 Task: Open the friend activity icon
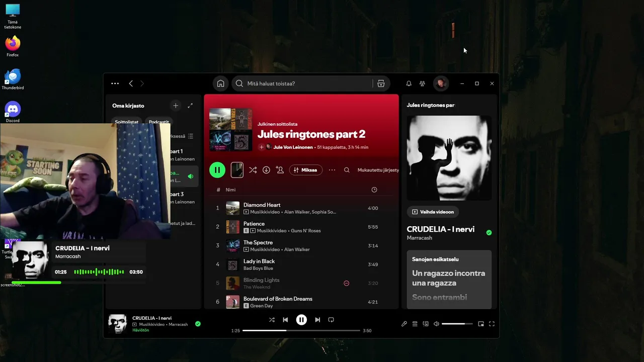[422, 83]
